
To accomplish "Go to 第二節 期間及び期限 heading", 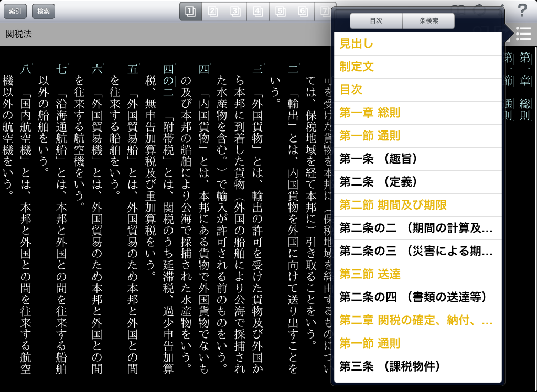I will pyautogui.click(x=417, y=205).
